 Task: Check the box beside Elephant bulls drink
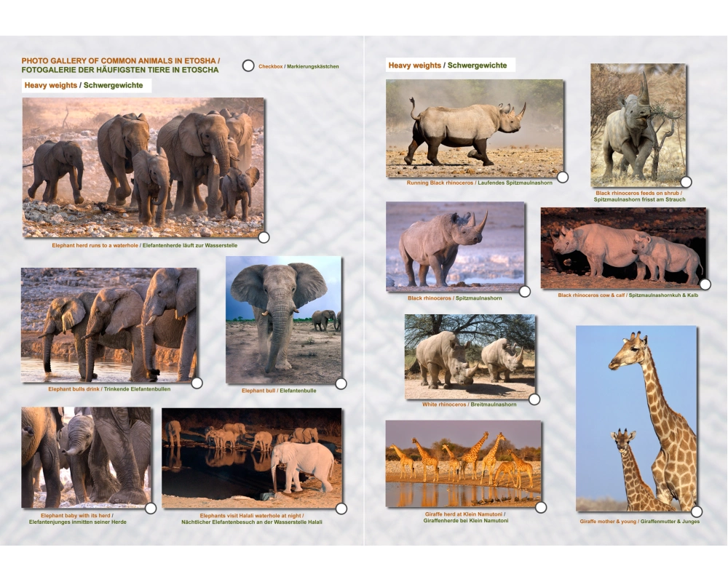[x=197, y=383]
